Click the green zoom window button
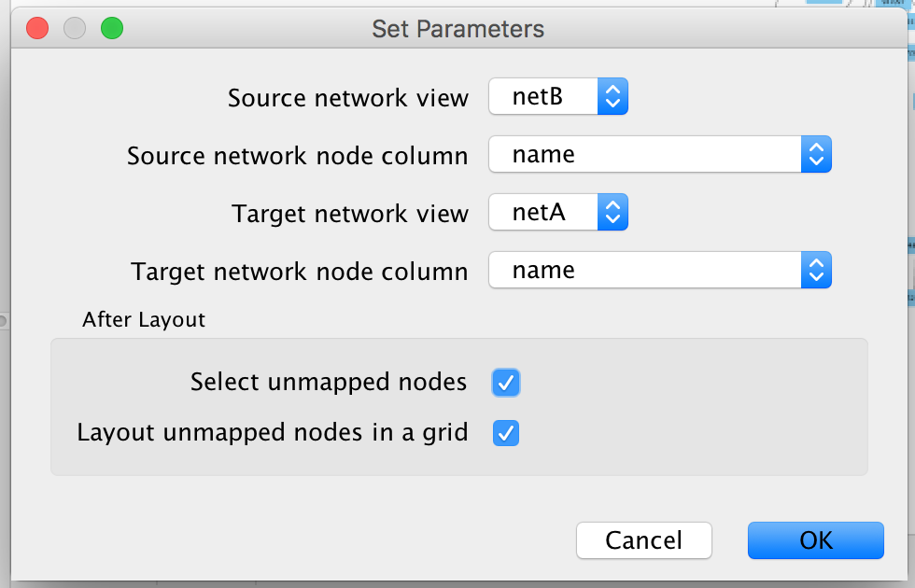This screenshot has width=915, height=588. pyautogui.click(x=112, y=29)
